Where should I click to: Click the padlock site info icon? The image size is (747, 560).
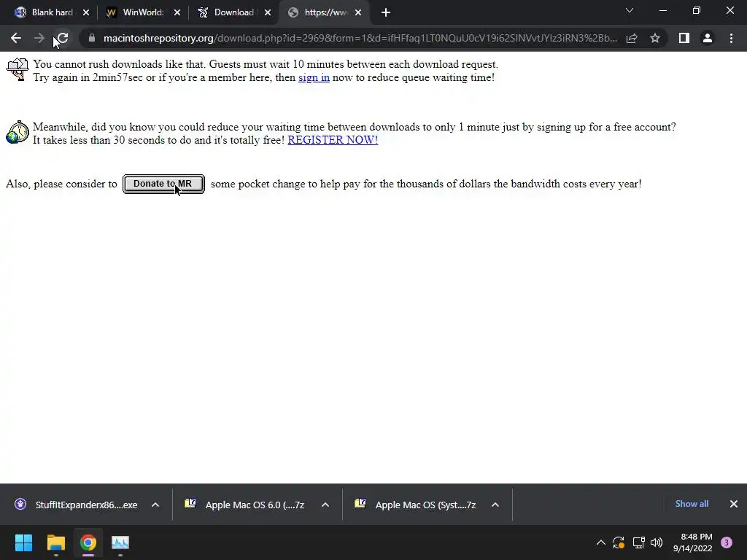91,38
